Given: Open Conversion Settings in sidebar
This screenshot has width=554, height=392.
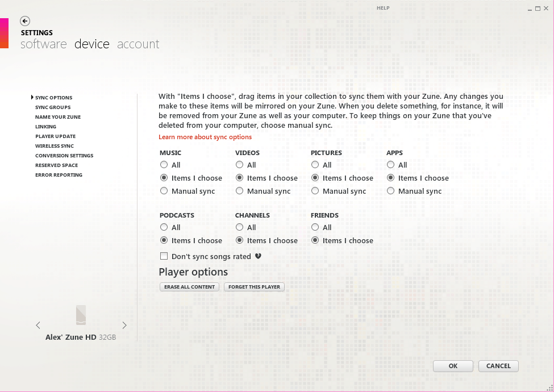Looking at the screenshot, I should coord(64,156).
